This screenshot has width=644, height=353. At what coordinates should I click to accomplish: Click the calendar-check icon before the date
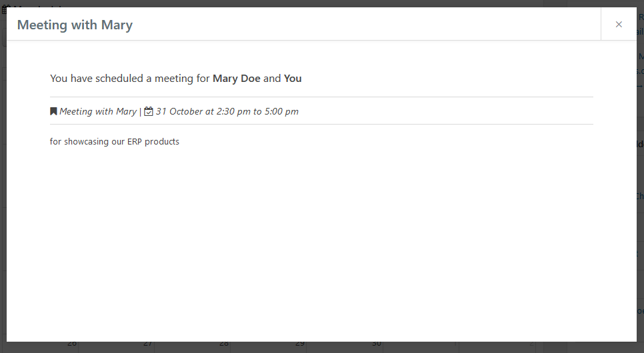[148, 111]
